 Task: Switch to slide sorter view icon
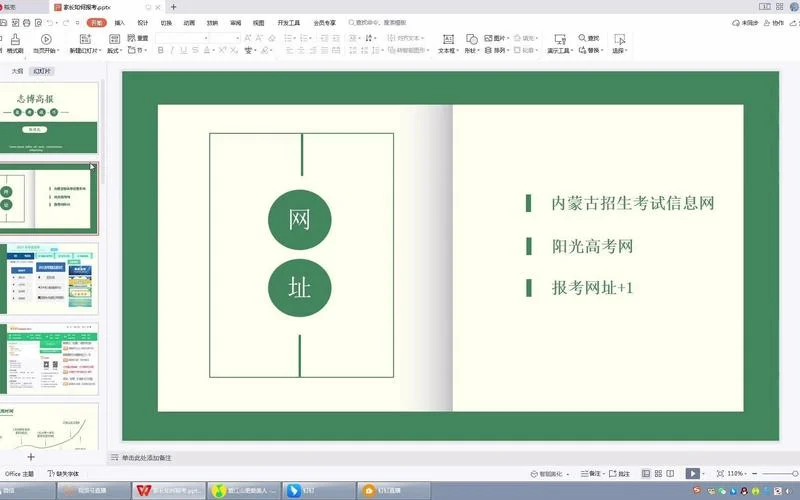(658, 473)
